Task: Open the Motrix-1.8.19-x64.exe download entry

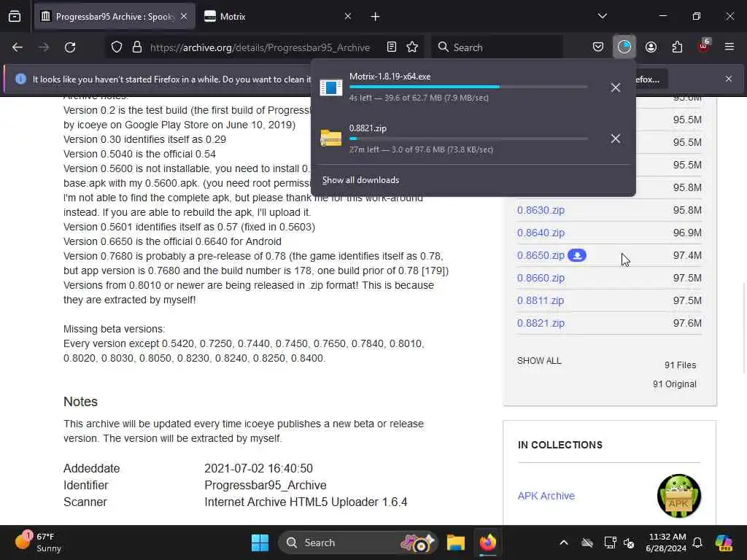Action: (455, 87)
